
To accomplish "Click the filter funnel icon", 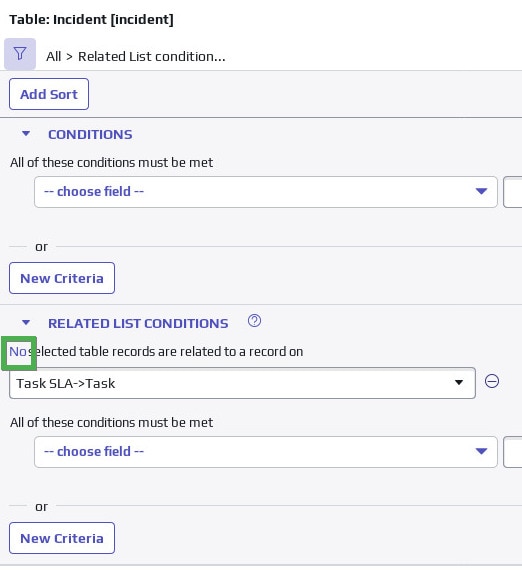I will tap(20, 54).
